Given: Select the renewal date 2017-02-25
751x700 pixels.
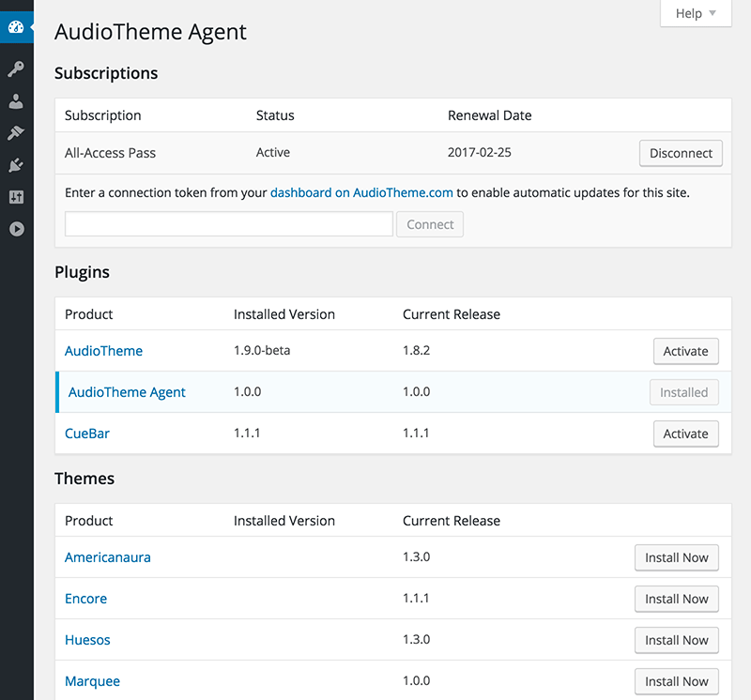Looking at the screenshot, I should 480,152.
